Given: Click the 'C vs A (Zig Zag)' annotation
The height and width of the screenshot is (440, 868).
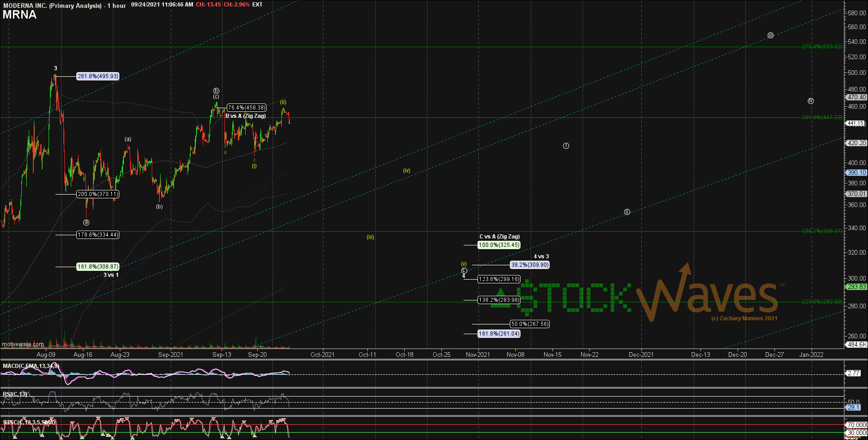Looking at the screenshot, I should coord(499,237).
